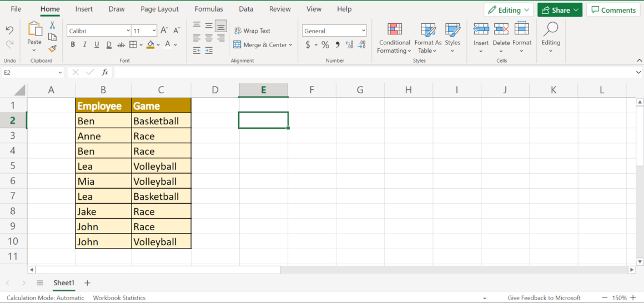The image size is (644, 303).
Task: Click the Percent Style icon
Action: coord(325,45)
